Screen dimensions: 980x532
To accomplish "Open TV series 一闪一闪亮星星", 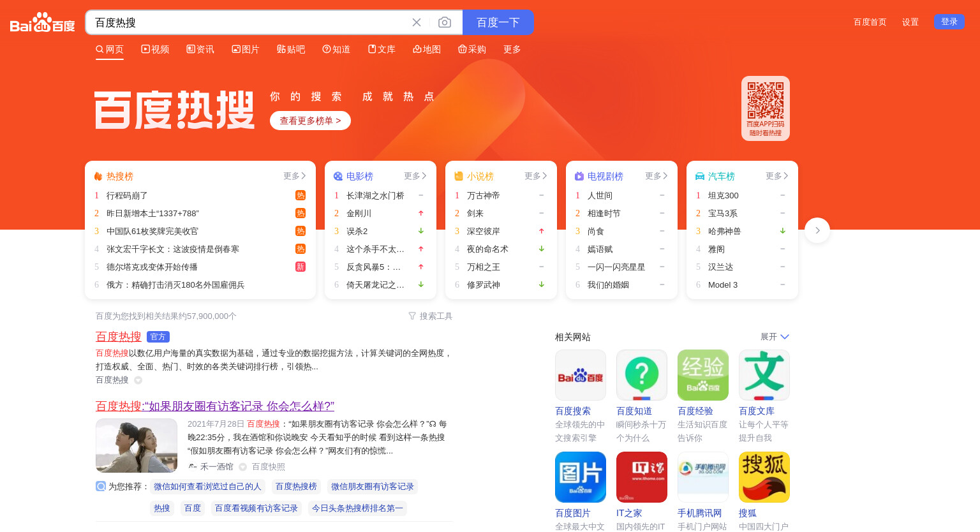I will (x=616, y=267).
